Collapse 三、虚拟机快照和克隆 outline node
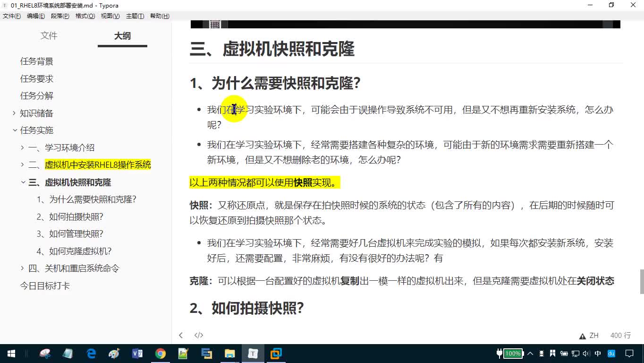644x363 pixels. point(23,182)
